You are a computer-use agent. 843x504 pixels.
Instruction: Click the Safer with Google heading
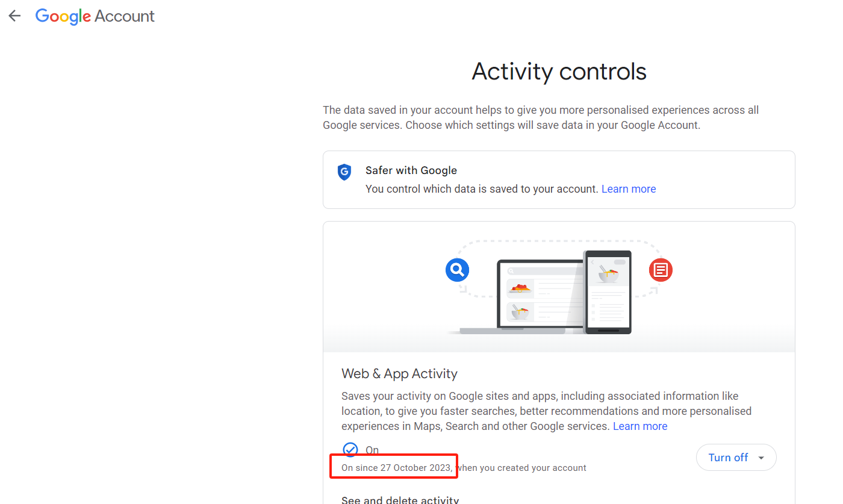[x=411, y=170]
